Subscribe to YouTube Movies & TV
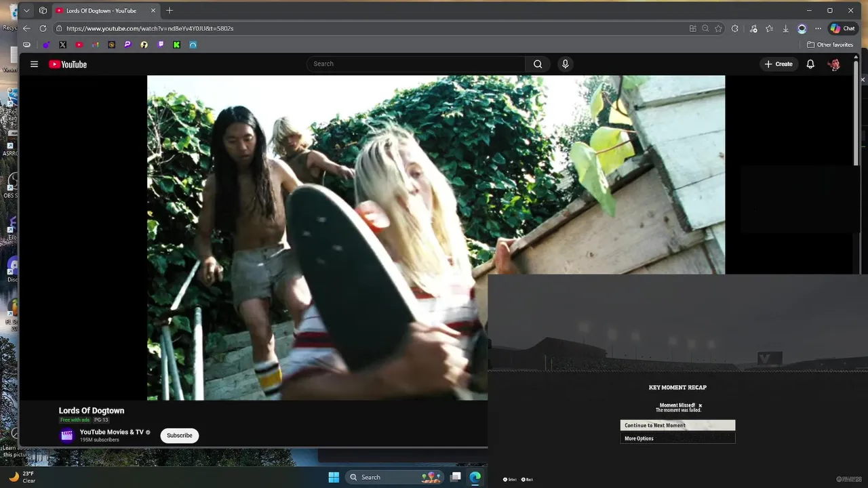 click(180, 435)
